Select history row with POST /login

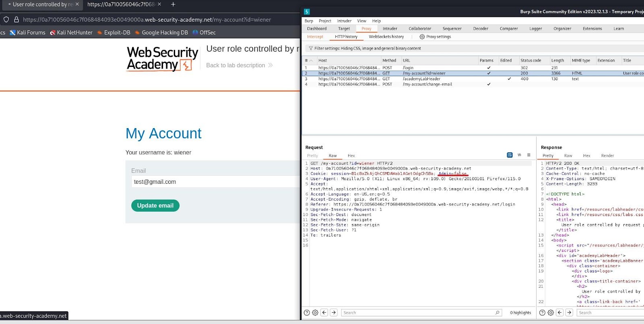tap(473, 68)
